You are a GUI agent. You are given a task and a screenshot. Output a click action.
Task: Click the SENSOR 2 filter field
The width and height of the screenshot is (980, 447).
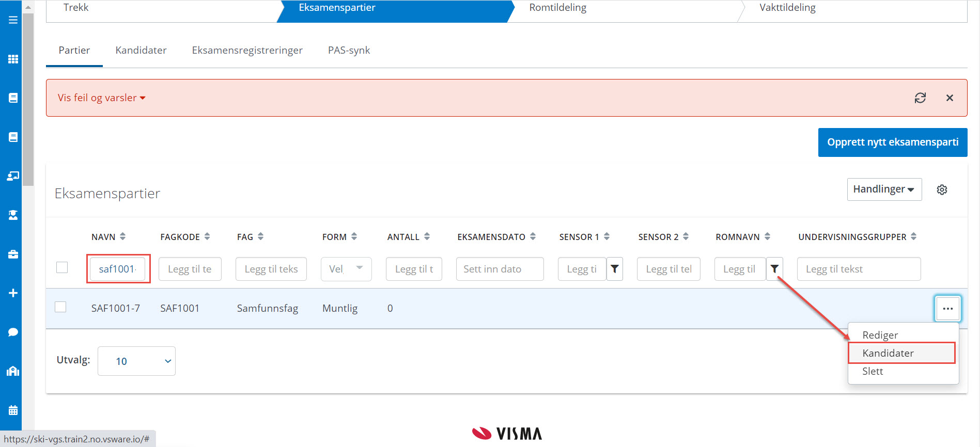(x=668, y=269)
